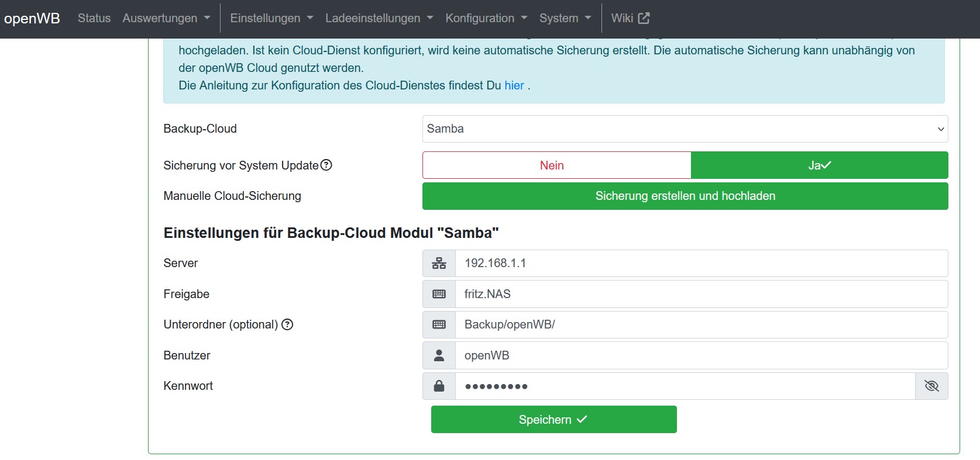The height and width of the screenshot is (460, 980).
Task: Click help icon next to Sicherung vor System Update
Action: [x=326, y=165]
